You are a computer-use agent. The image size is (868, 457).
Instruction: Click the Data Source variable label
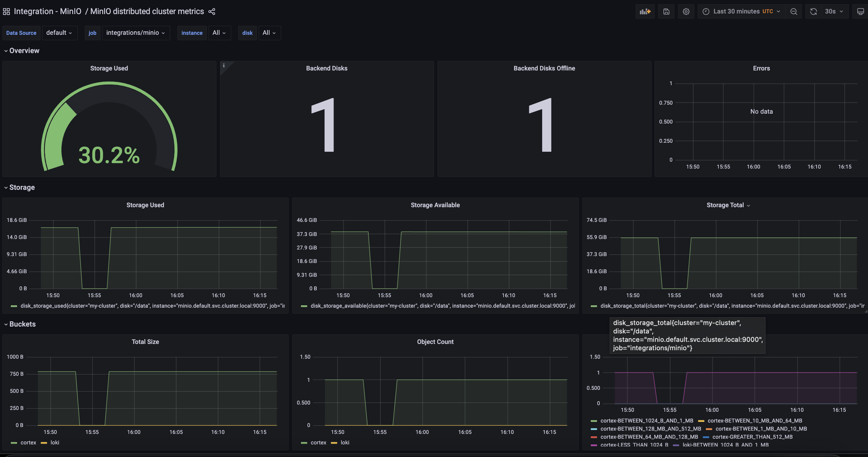coord(21,33)
